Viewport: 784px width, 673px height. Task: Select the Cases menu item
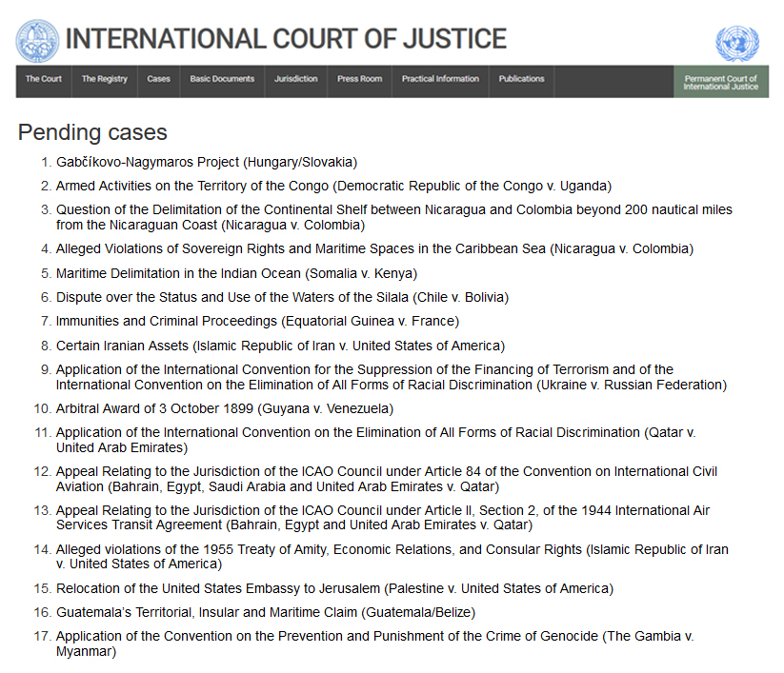click(159, 80)
